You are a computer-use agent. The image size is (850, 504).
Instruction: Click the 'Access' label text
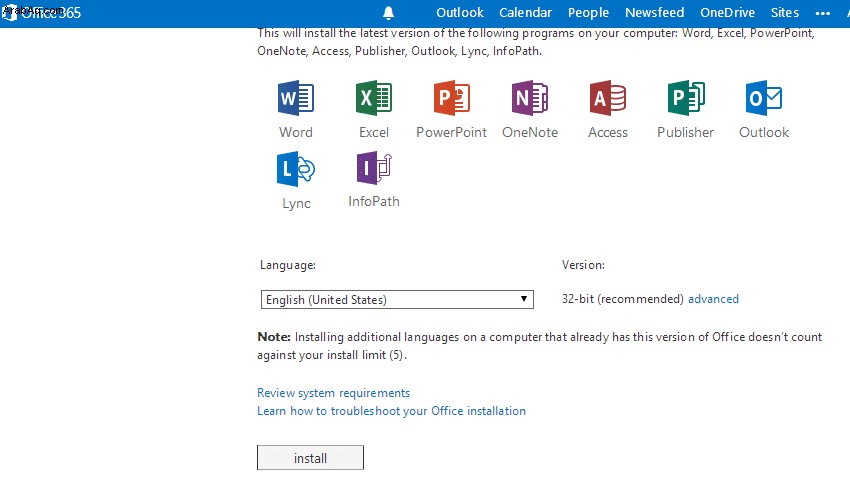coord(608,132)
